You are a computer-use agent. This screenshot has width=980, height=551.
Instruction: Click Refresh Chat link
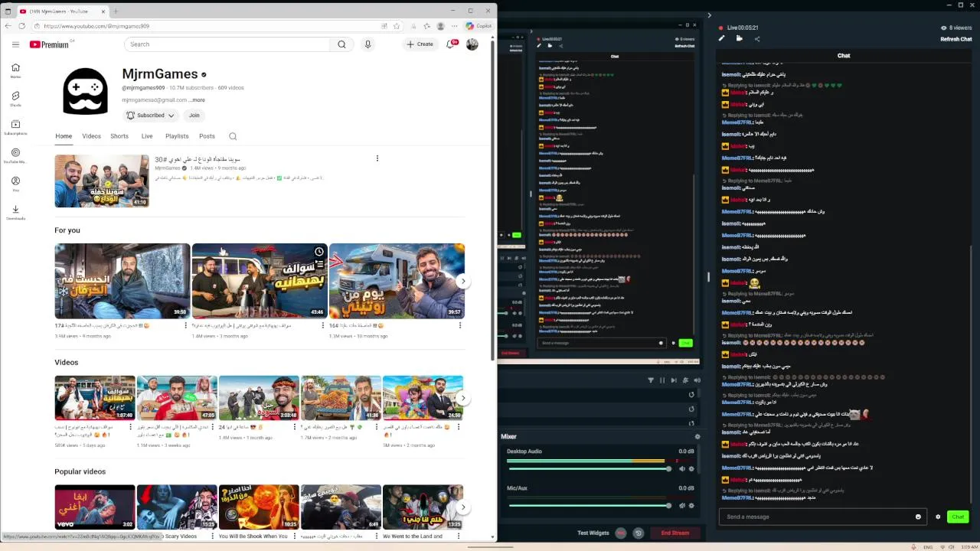tap(956, 39)
